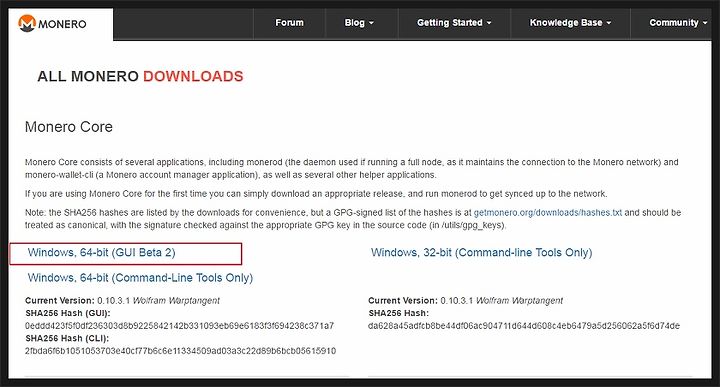
Task: Select the 32-bit column Current Version text
Action: click(465, 301)
